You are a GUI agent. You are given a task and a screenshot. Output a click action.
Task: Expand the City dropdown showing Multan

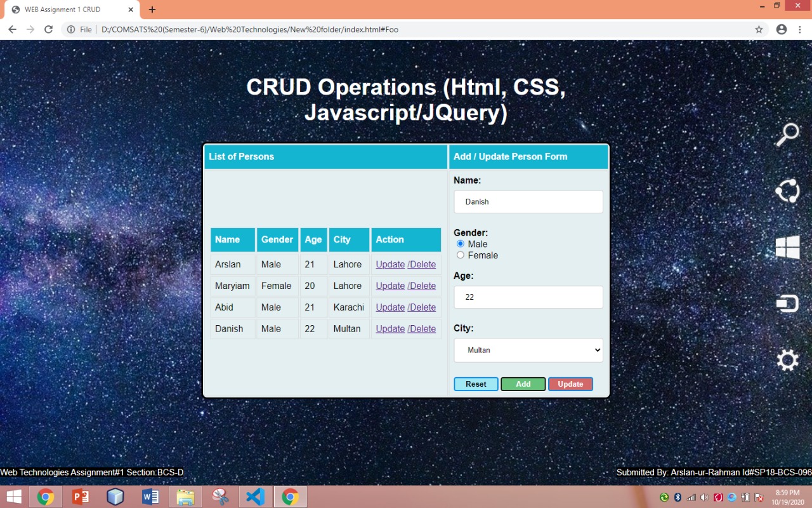[x=528, y=350]
